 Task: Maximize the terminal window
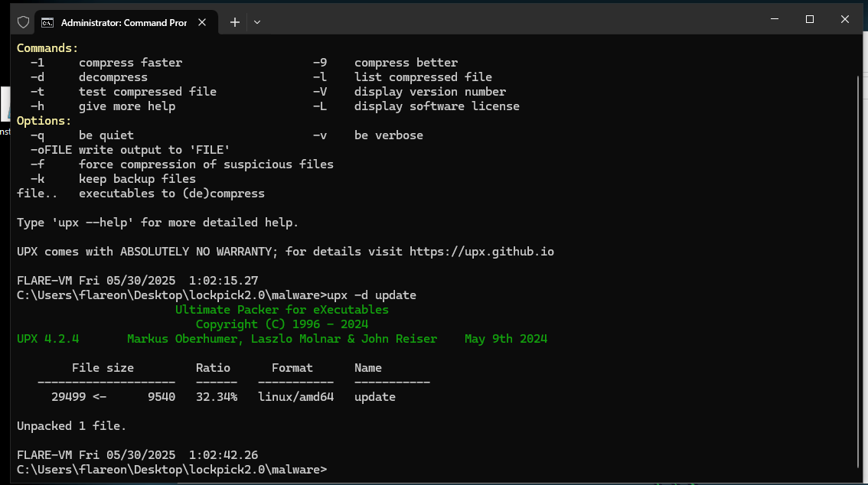(x=810, y=19)
